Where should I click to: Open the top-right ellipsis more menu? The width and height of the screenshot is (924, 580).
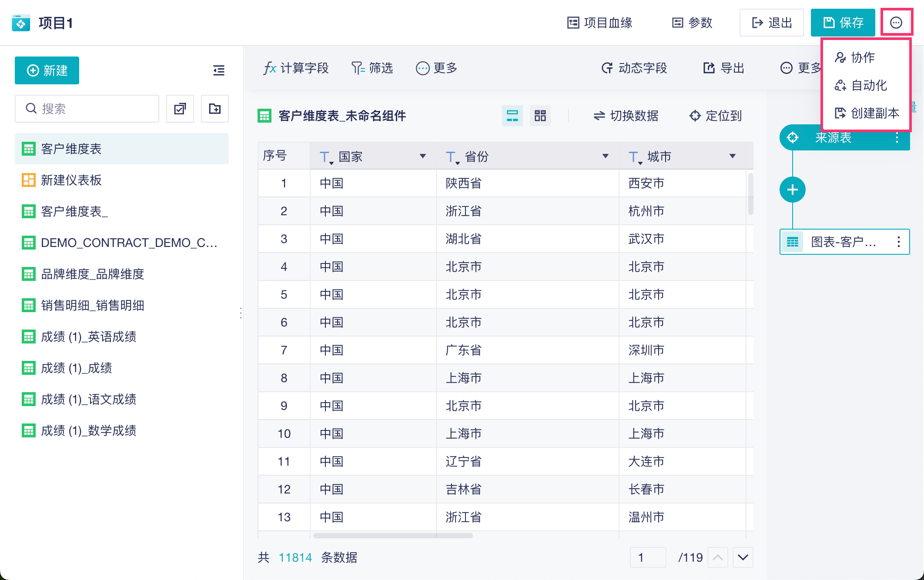pyautogui.click(x=896, y=23)
